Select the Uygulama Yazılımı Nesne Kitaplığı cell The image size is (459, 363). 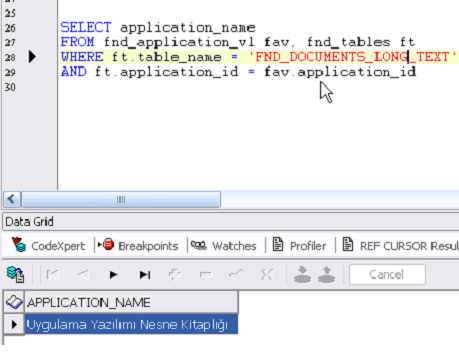(x=131, y=324)
